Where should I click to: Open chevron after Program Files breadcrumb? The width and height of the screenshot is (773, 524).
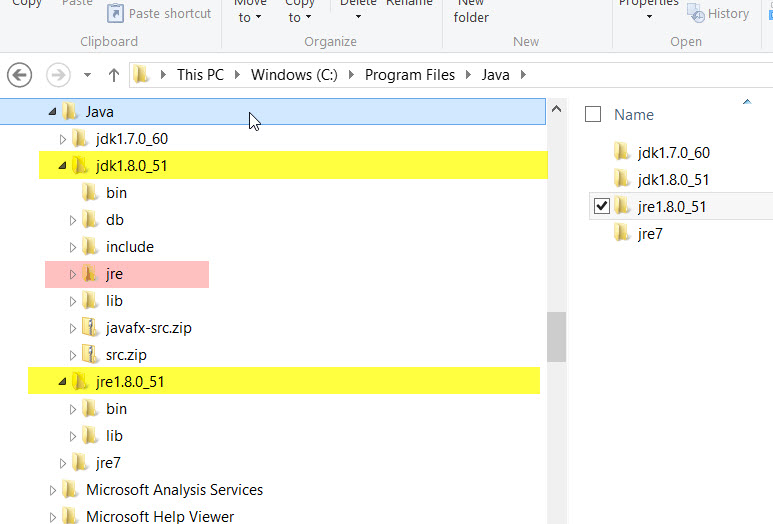(x=468, y=75)
